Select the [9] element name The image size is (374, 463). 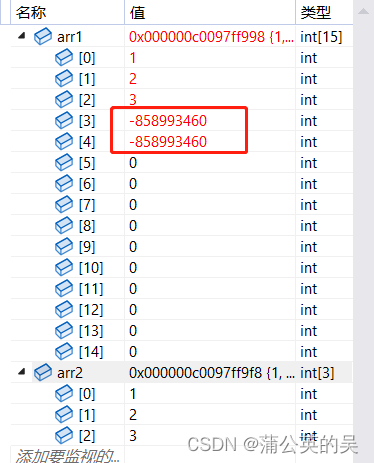tap(87, 247)
